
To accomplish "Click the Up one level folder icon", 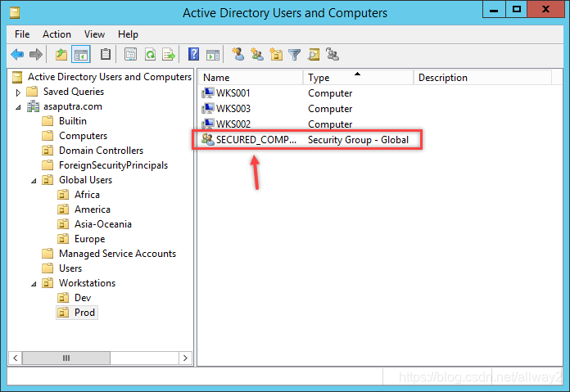I will tap(61, 55).
